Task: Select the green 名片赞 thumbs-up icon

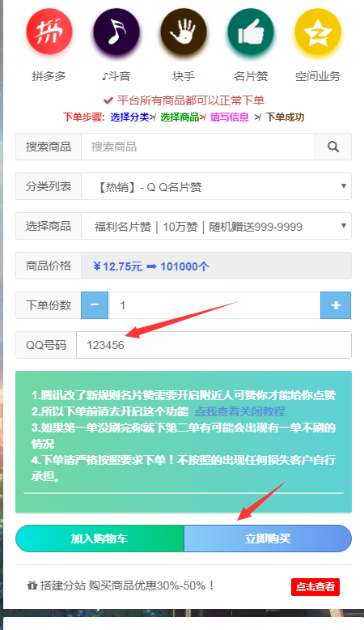Action: point(251,32)
